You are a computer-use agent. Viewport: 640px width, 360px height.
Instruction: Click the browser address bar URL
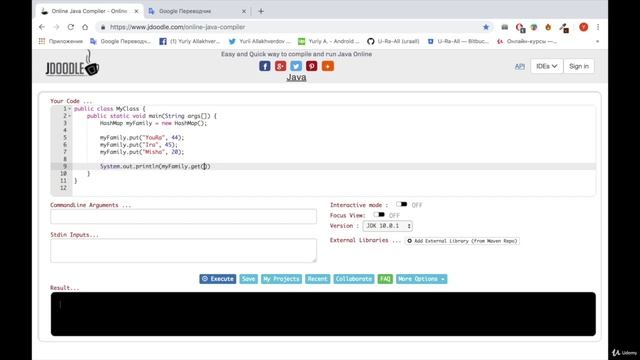pos(178,27)
